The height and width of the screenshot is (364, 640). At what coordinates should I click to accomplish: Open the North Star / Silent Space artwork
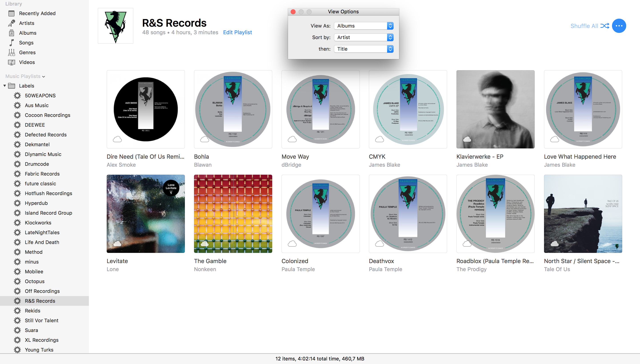click(x=583, y=214)
